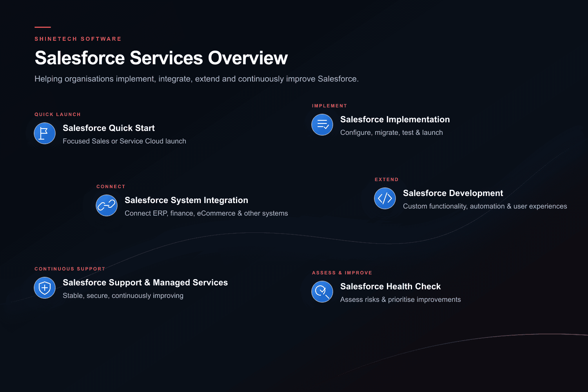The image size is (588, 392).
Task: Click 'Custom functionality, automation & user experiences' text
Action: tap(485, 206)
